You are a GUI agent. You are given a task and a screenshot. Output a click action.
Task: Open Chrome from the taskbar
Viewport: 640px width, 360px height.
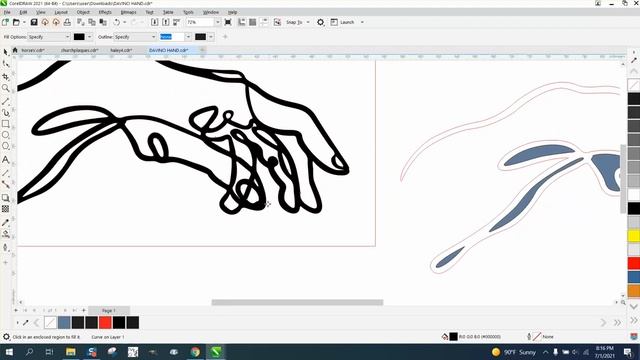click(195, 352)
